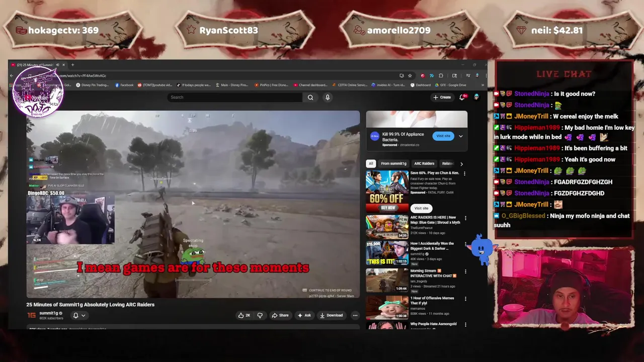The width and height of the screenshot is (644, 362).
Task: Click the 802K subscribers text
Action: 51,318
